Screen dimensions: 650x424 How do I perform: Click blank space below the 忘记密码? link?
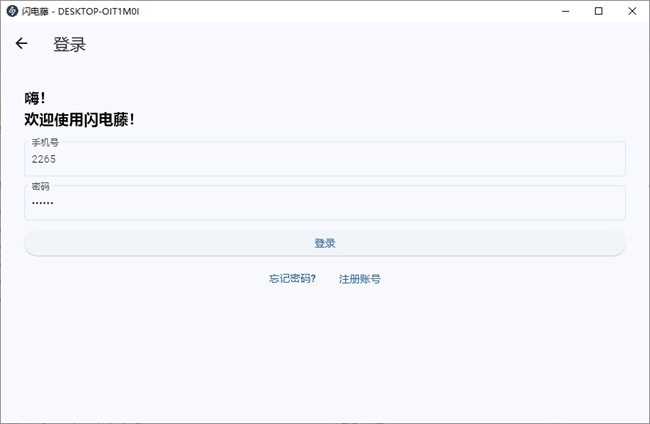(x=292, y=340)
